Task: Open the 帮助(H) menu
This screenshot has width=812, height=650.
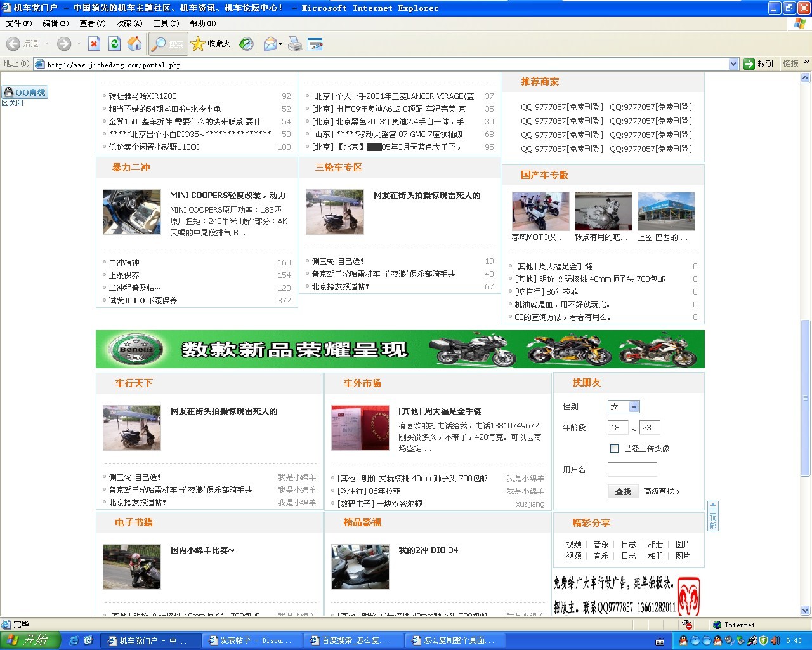Action: pyautogui.click(x=203, y=23)
